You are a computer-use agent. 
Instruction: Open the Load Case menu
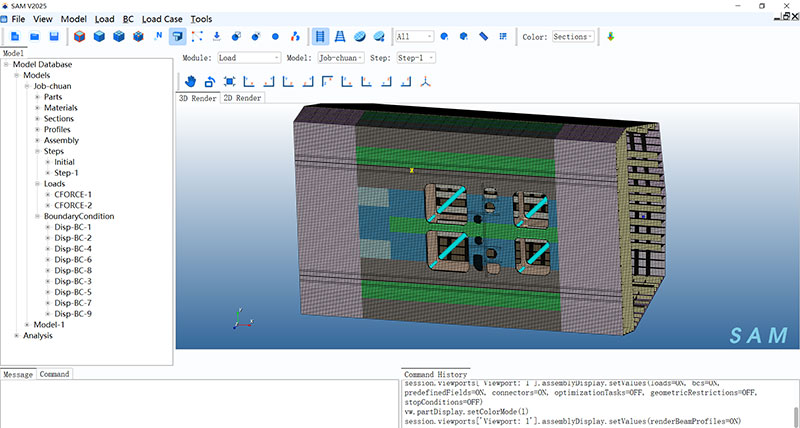pos(162,19)
